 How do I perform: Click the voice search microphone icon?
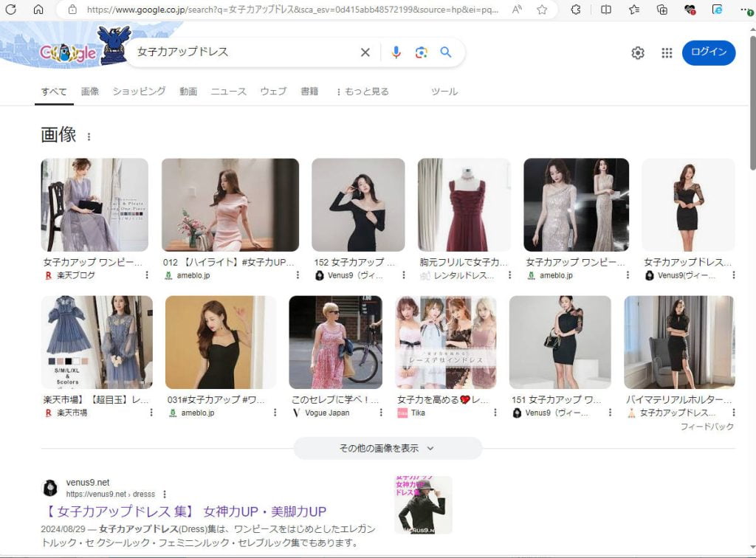[396, 52]
